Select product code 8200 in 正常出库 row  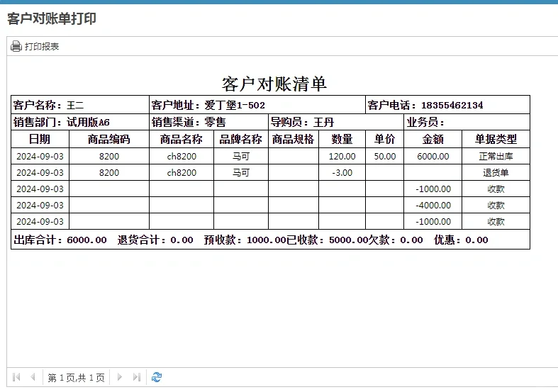109,156
